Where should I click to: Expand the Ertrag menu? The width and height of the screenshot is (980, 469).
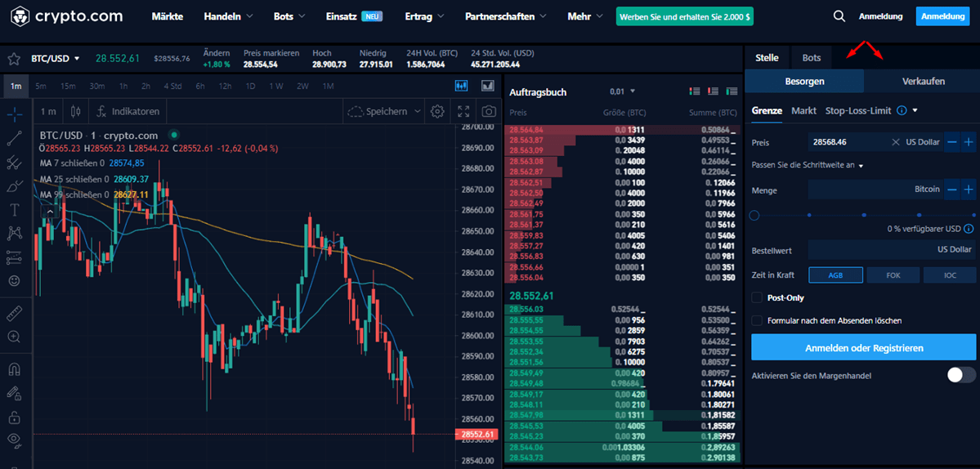point(424,16)
